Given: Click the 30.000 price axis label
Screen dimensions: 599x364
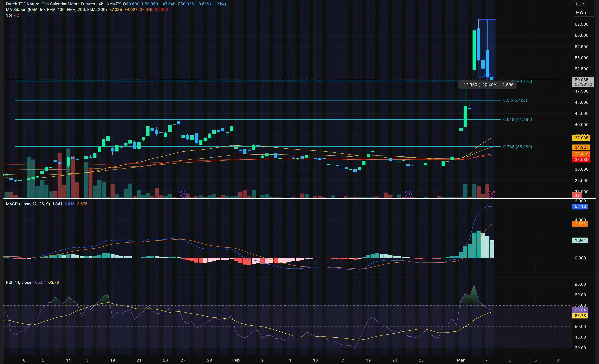Looking at the screenshot, I should click(581, 169).
